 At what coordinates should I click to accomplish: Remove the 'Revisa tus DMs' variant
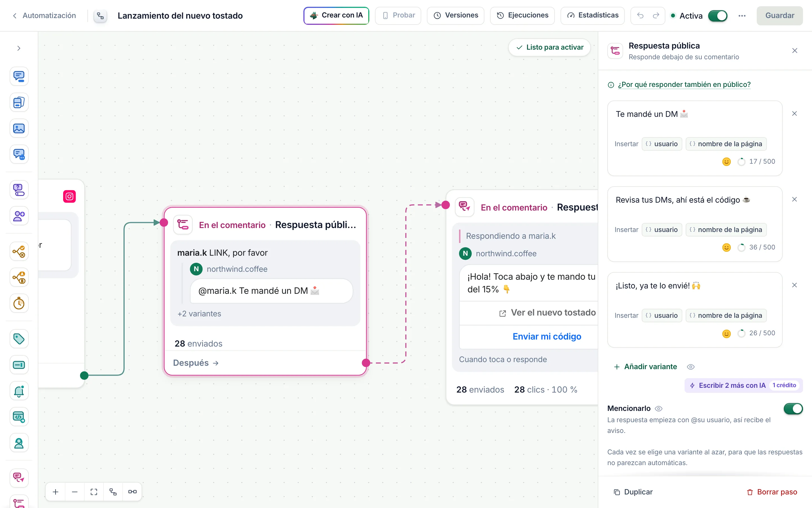point(794,199)
